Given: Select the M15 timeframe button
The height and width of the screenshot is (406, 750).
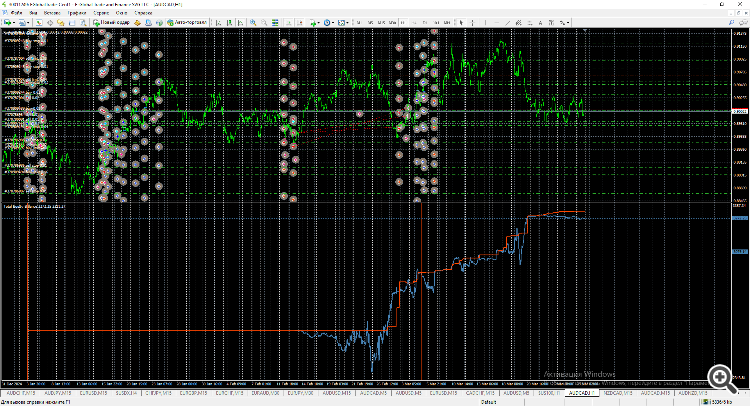Looking at the screenshot, I should 381,22.
